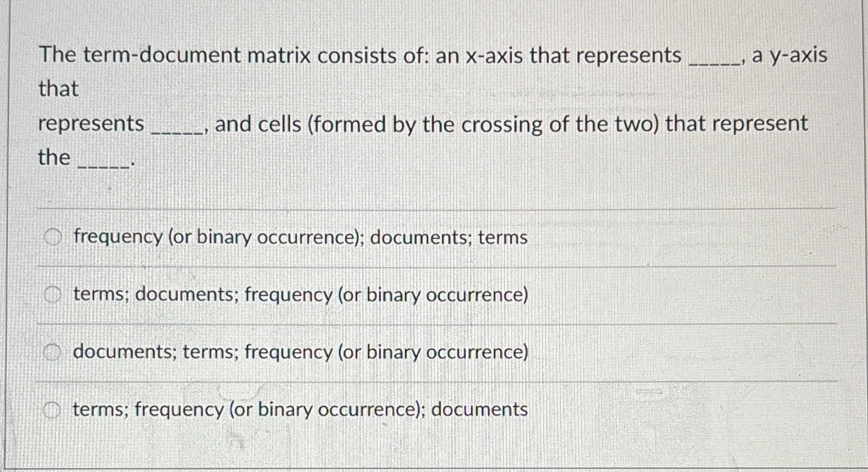
Task: Click the first answer option text
Action: [300, 238]
